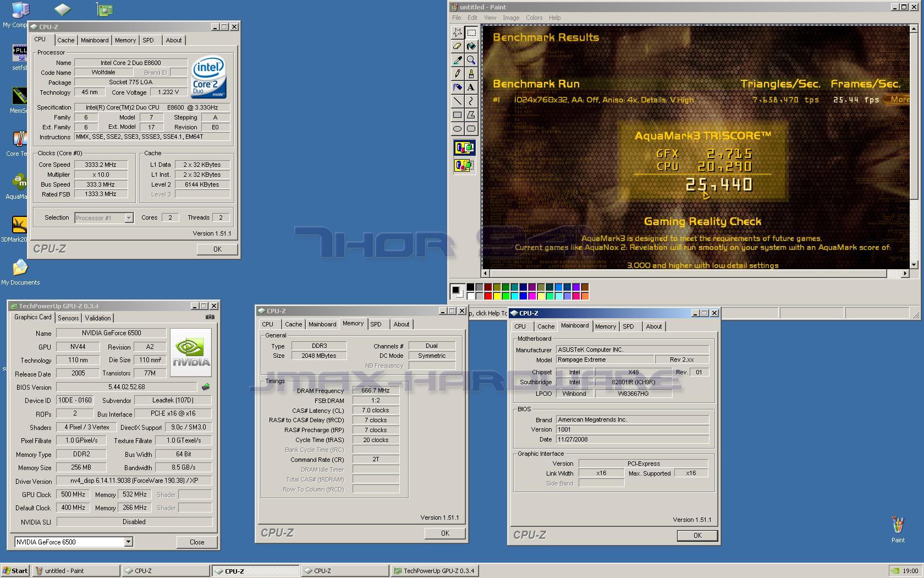Choose the Ellipse tool in Paint
This screenshot has height=578, width=924.
click(457, 129)
